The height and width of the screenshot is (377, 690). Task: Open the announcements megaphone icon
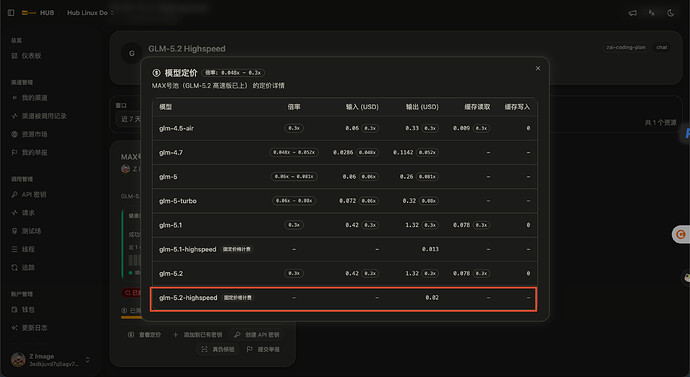point(632,13)
